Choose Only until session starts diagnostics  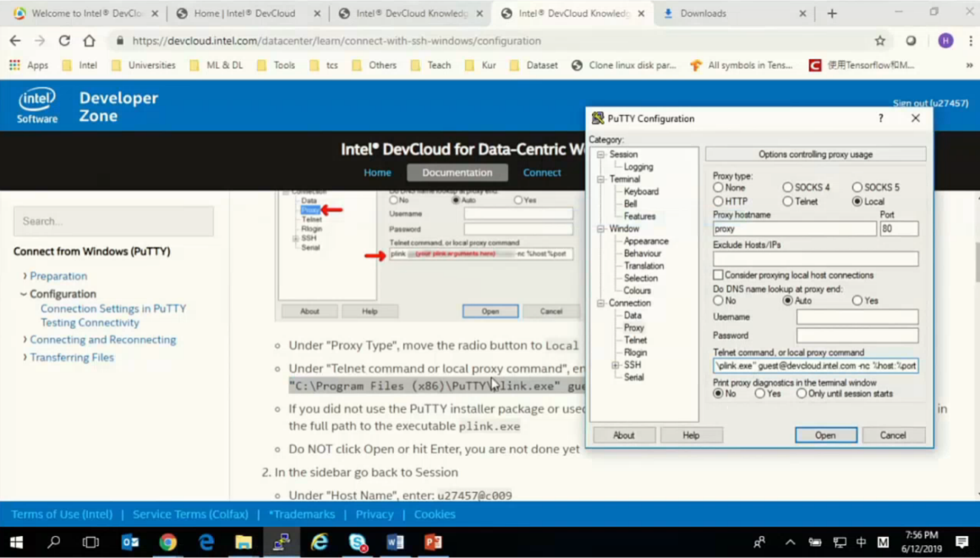tap(802, 394)
